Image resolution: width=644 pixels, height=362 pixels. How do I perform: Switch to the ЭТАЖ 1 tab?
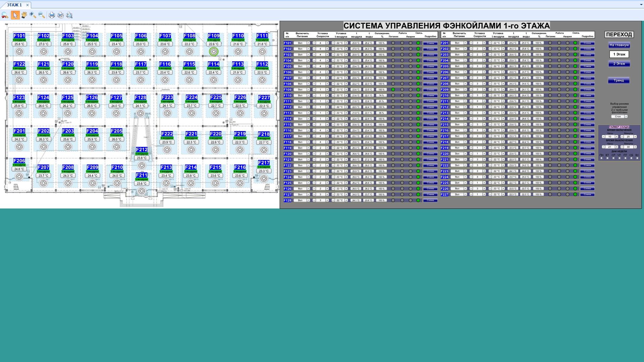(x=14, y=5)
